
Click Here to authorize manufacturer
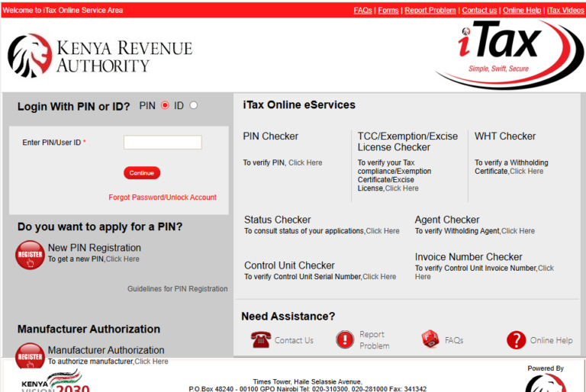coord(151,361)
